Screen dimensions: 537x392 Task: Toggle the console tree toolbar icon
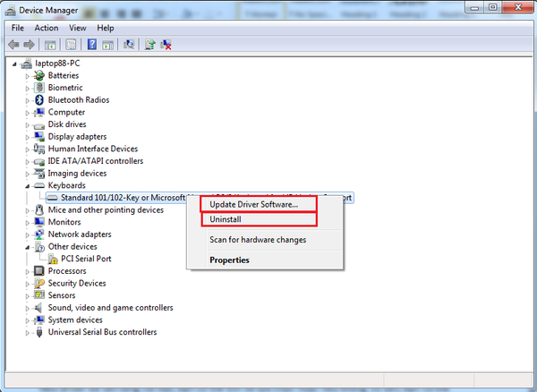pos(50,45)
